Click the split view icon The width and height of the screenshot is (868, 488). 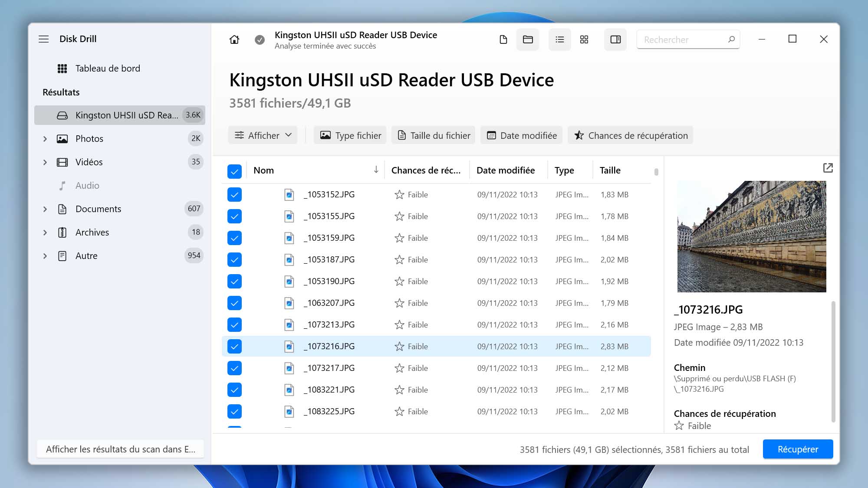[x=616, y=39]
